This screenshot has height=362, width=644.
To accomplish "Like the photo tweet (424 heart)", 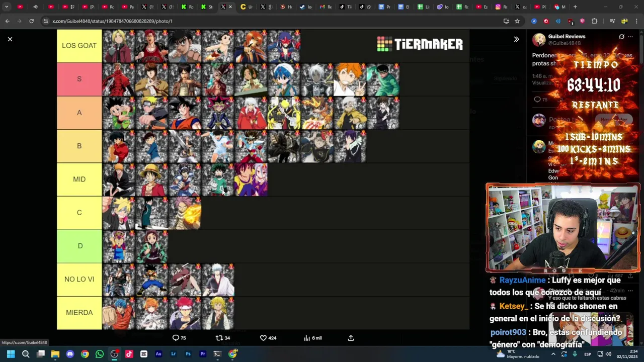I will click(x=268, y=338).
